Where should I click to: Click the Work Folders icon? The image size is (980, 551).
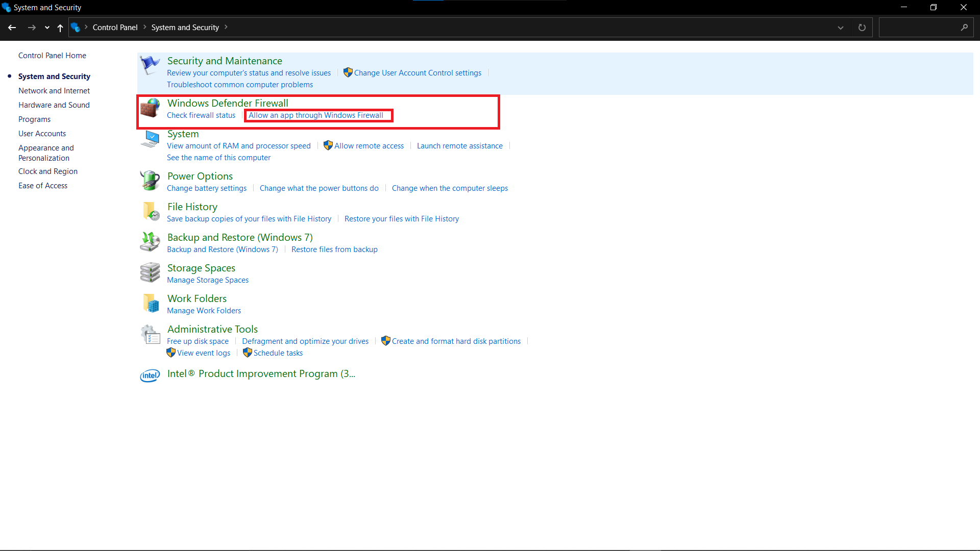pyautogui.click(x=151, y=303)
